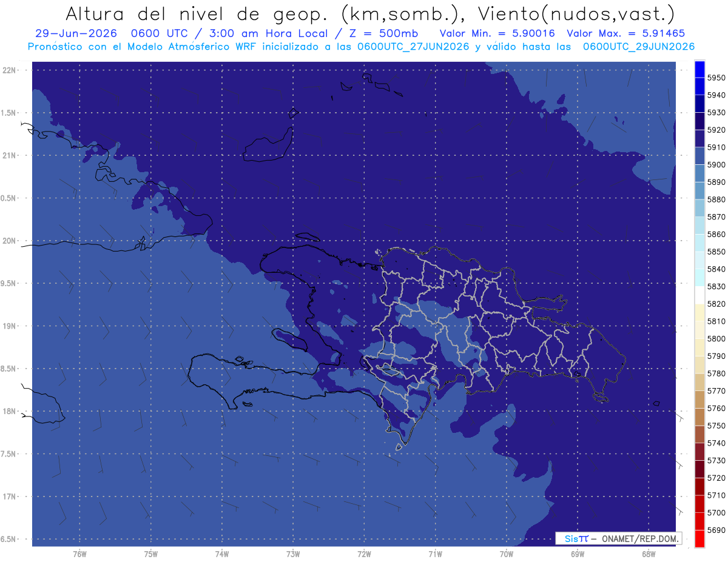Click the colorbar label 5840
The height and width of the screenshot is (562, 728).
pyautogui.click(x=716, y=269)
